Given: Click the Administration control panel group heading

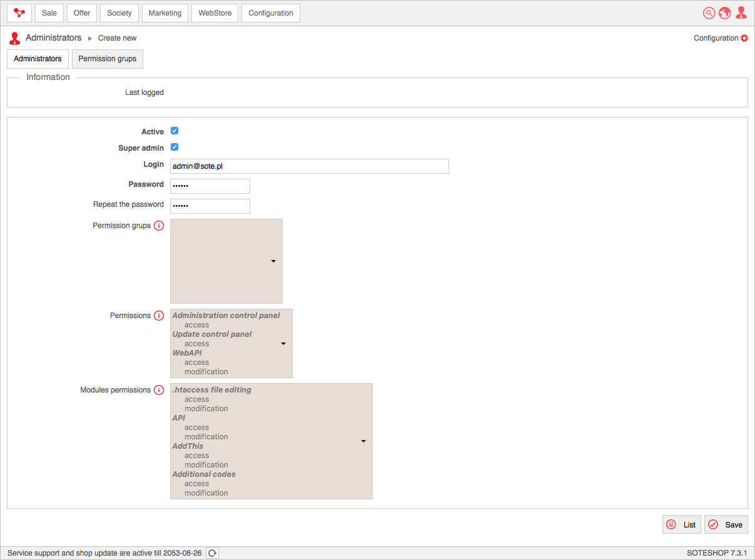Looking at the screenshot, I should tap(226, 316).
